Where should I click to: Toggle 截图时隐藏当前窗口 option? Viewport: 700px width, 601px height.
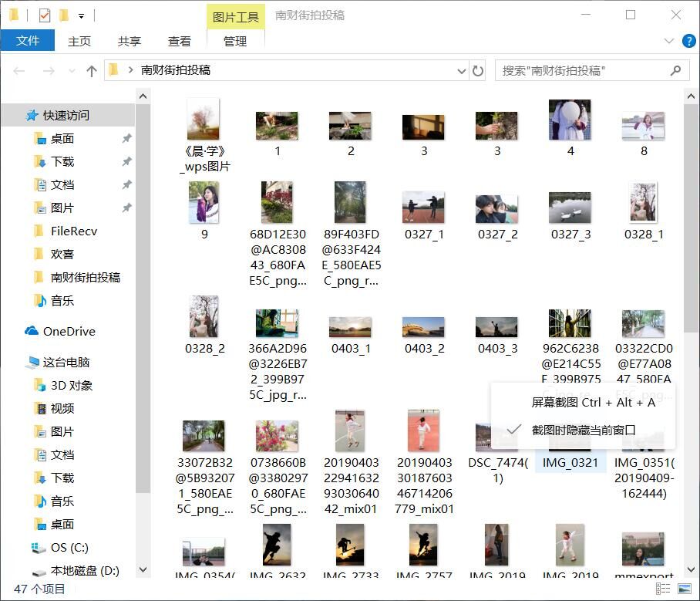(583, 430)
